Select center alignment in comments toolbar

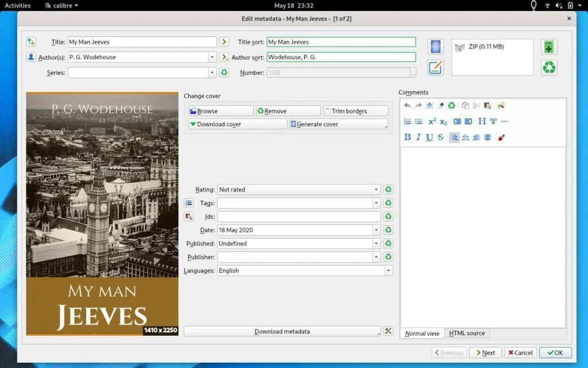(465, 137)
